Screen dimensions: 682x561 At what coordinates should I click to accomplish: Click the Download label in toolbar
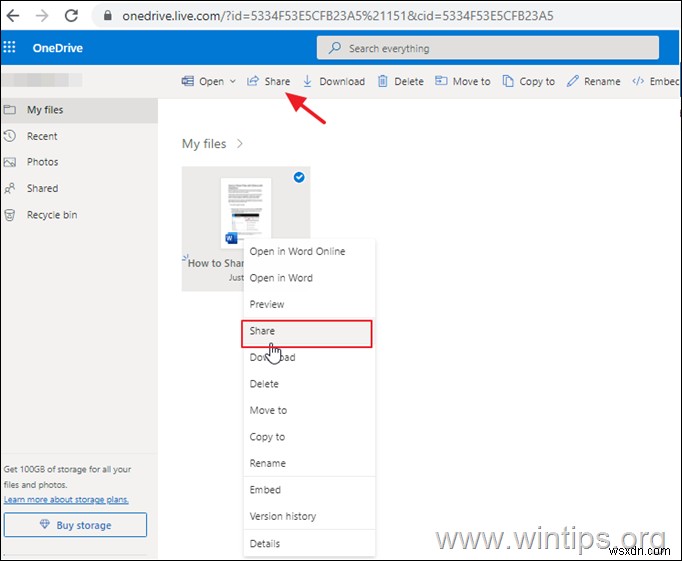[342, 81]
